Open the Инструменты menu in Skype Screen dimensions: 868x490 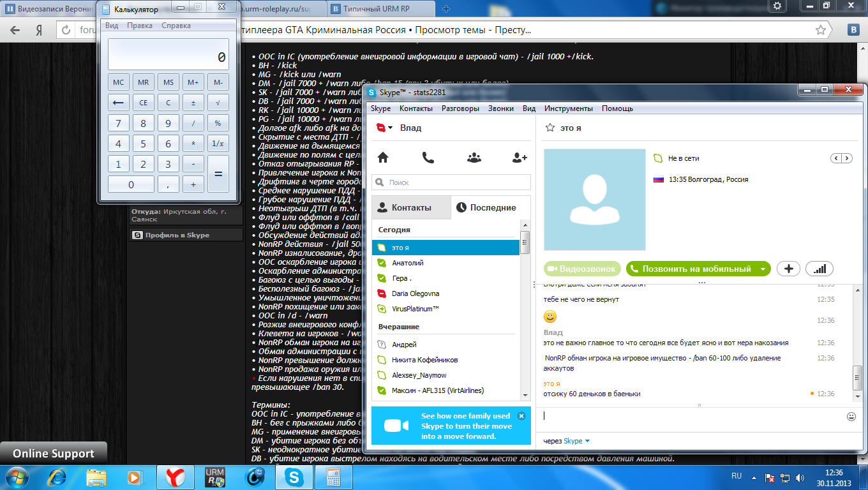[570, 108]
